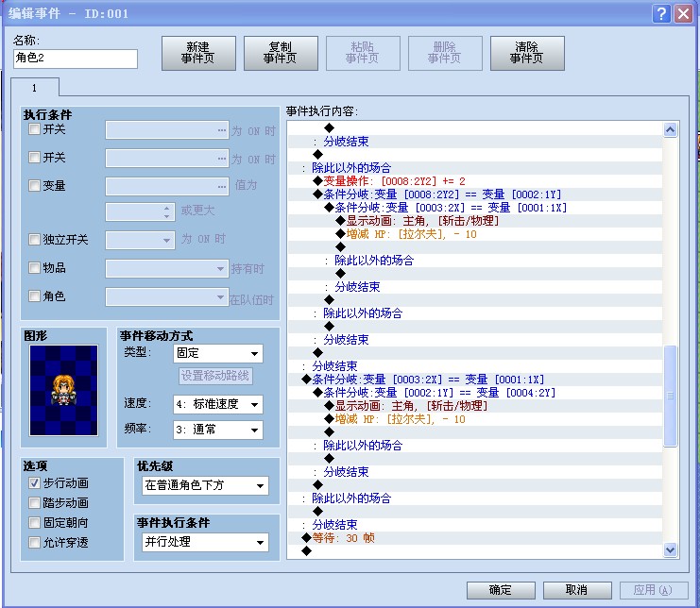Click the command list scrollbar thumb
The height and width of the screenshot is (608, 700).
pos(670,396)
